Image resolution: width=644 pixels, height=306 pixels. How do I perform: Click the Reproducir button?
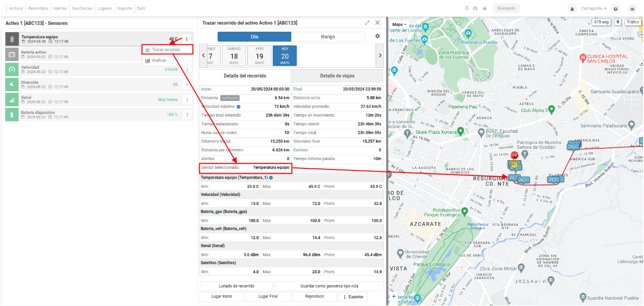pyautogui.click(x=315, y=297)
